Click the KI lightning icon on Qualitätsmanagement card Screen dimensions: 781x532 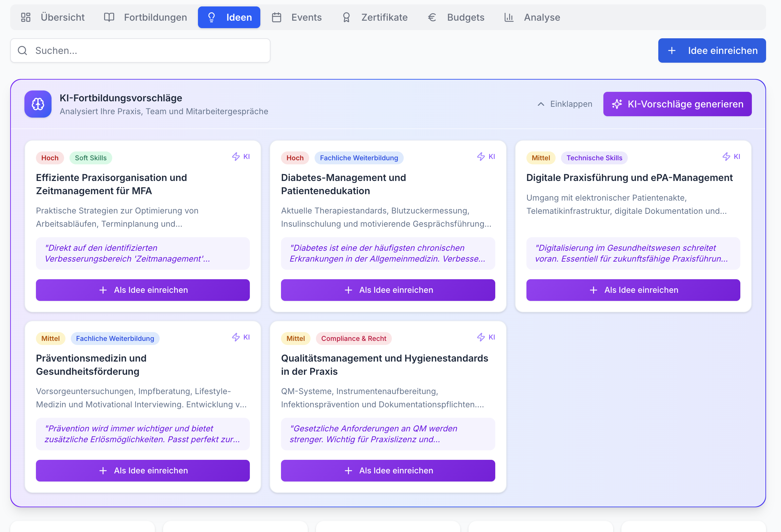pos(481,337)
